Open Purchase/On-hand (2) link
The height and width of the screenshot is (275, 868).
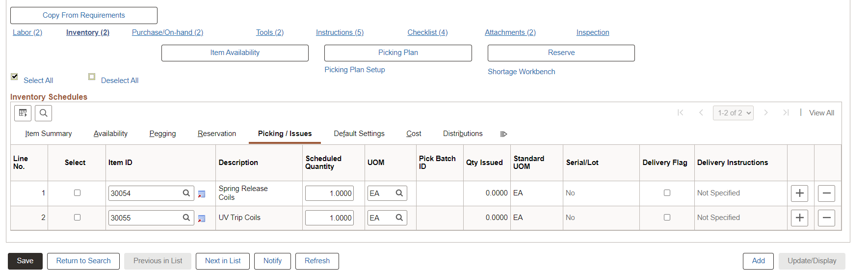click(x=167, y=32)
